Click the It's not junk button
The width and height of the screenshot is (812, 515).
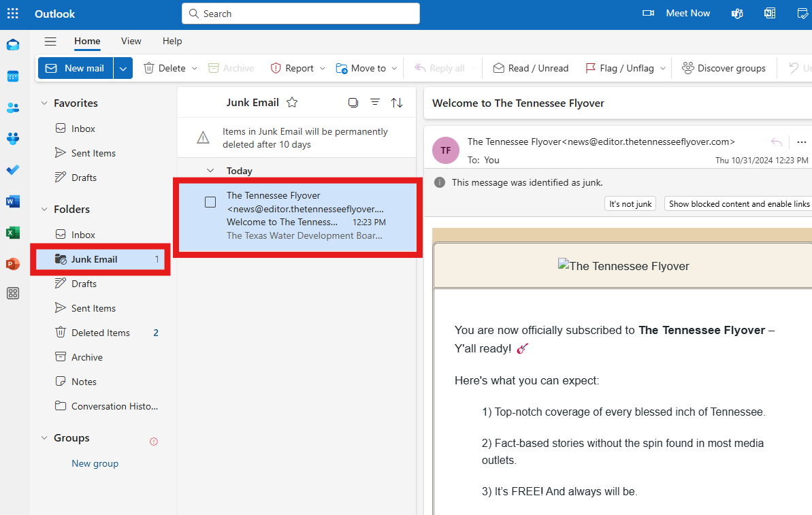pos(630,204)
